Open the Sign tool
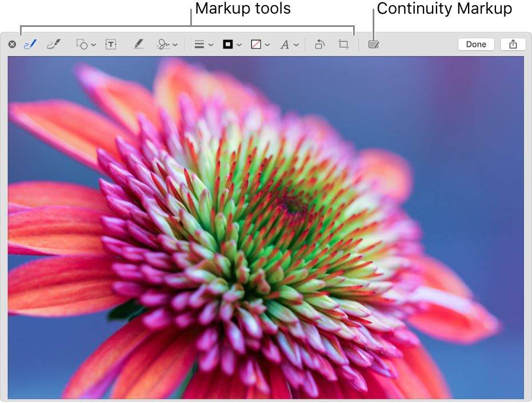The width and height of the screenshot is (532, 403). point(164,44)
